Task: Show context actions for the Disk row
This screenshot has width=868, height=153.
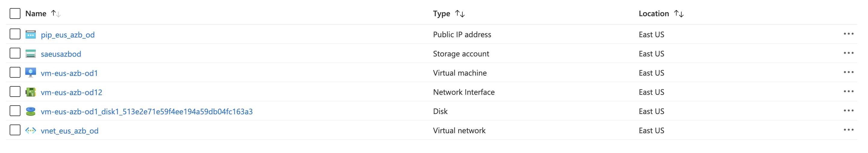Action: [x=848, y=111]
